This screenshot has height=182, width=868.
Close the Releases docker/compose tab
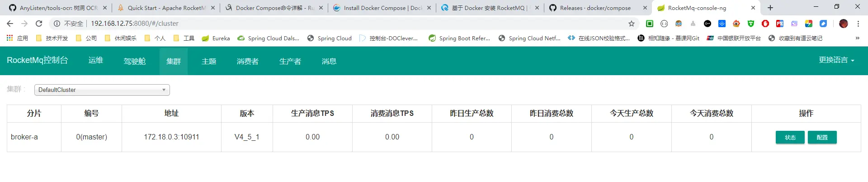[x=645, y=8]
